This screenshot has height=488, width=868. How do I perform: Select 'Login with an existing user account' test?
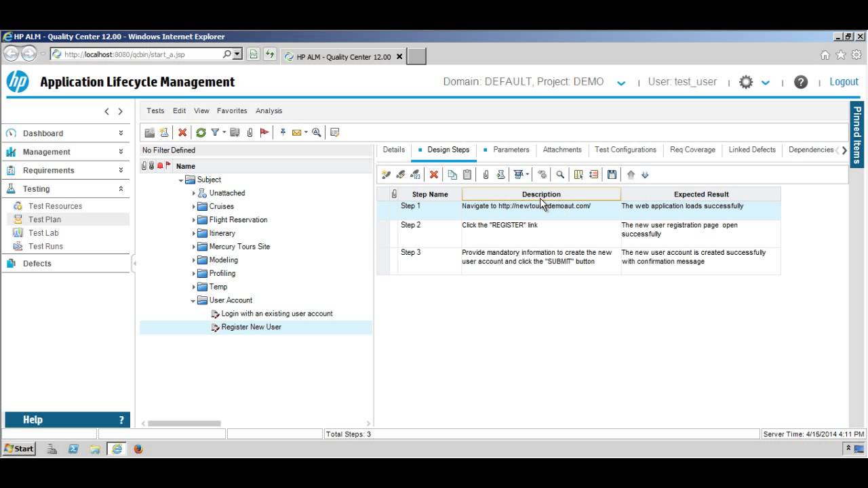(277, 314)
